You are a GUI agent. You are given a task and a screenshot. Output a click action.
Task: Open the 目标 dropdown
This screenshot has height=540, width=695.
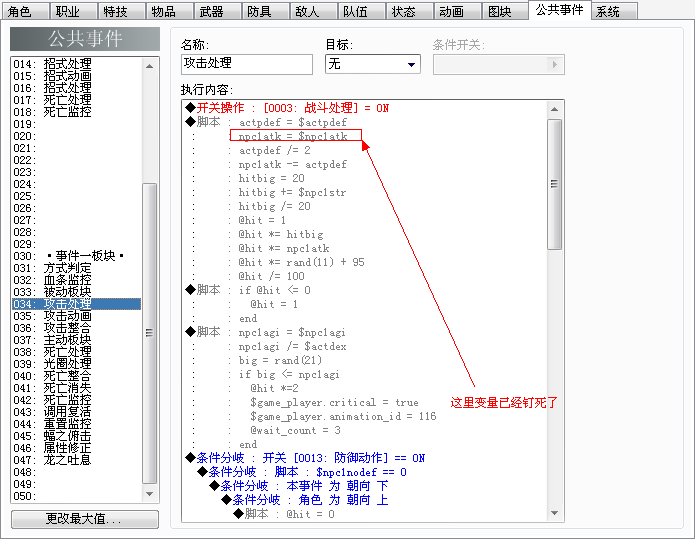tap(372, 64)
